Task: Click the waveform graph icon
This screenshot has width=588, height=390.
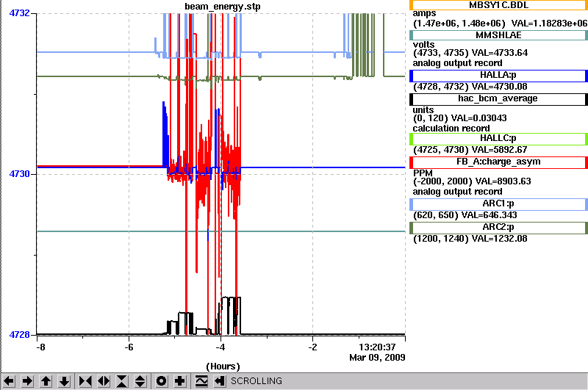Action: 201,381
